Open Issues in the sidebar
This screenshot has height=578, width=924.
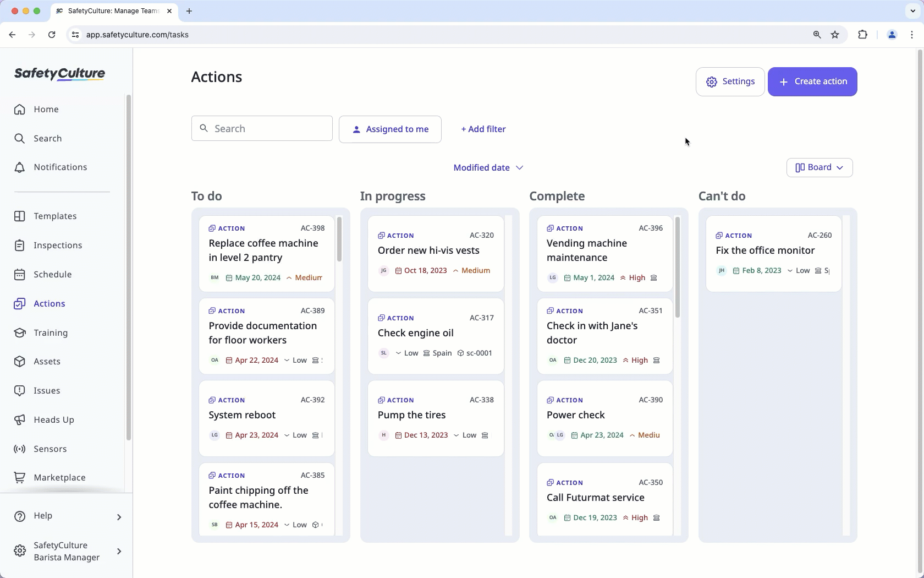tap(37, 390)
